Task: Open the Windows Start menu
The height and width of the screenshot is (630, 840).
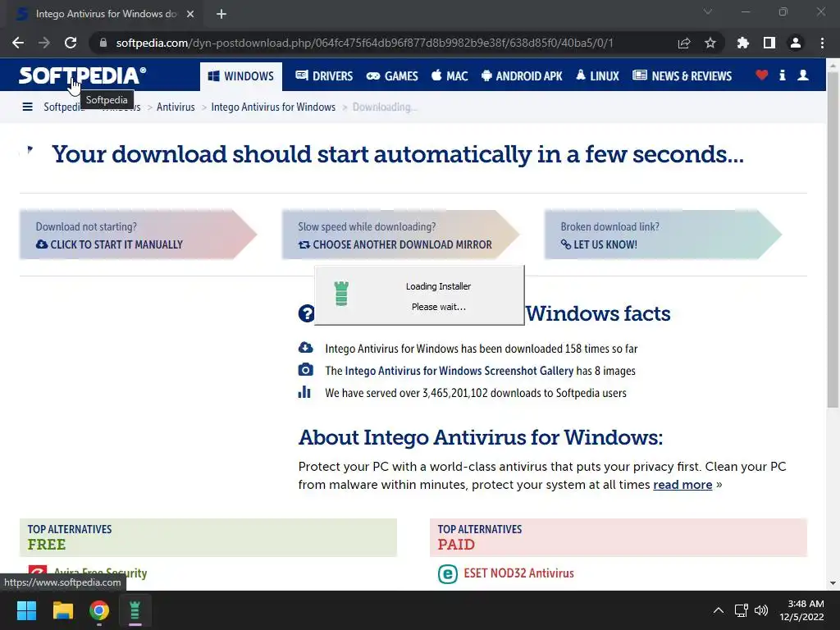Action: tap(26, 610)
